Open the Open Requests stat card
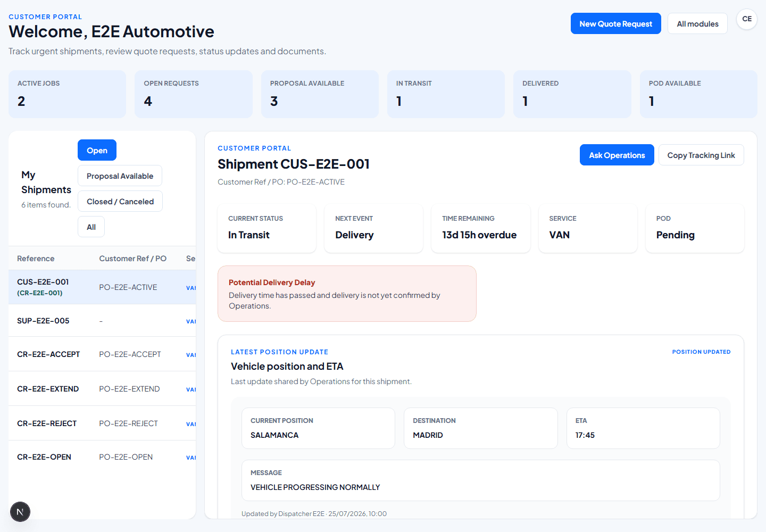This screenshot has height=532, width=766. pos(194,94)
